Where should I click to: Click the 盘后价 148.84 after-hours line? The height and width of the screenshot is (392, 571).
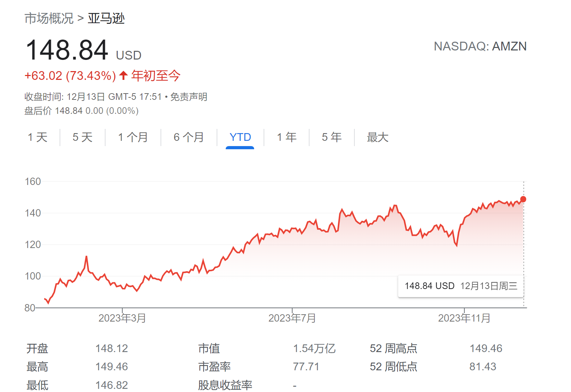click(81, 111)
